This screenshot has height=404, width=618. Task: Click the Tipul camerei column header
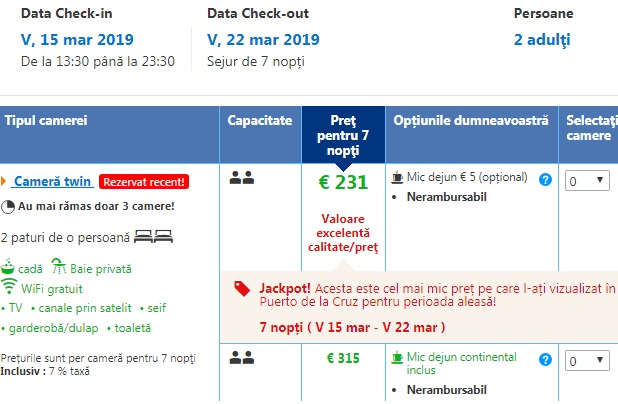(x=46, y=120)
